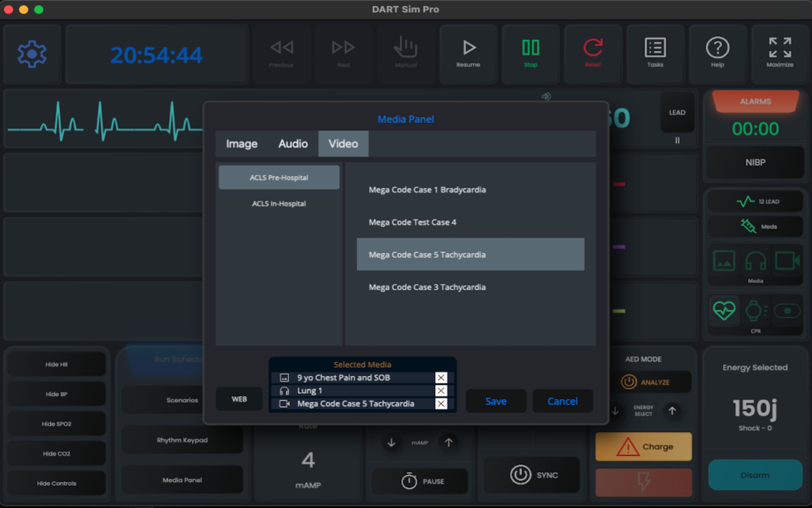Screen dimensions: 812x508
Task: Advance to Next scenario step
Action: tap(343, 54)
